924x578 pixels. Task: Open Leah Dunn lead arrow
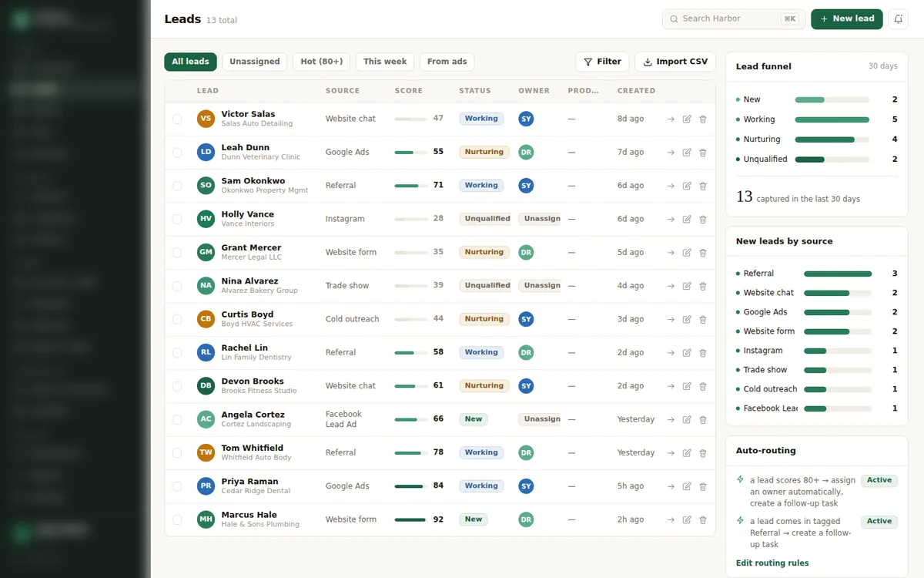click(x=671, y=153)
